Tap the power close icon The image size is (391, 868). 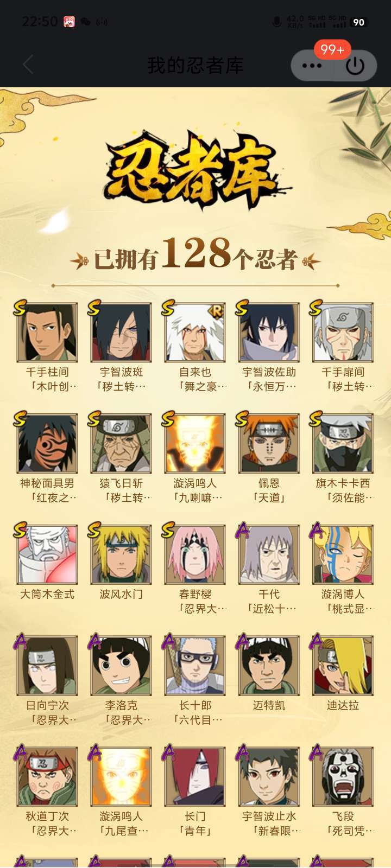(355, 66)
